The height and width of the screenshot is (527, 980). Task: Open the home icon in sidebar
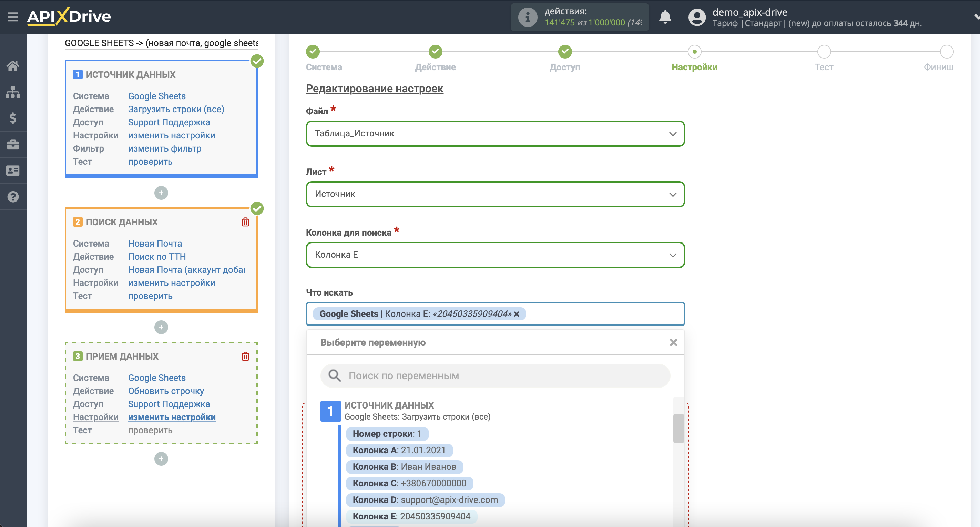[x=13, y=66]
